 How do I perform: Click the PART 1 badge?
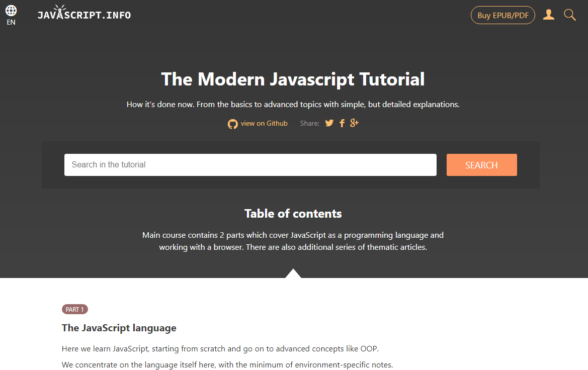(x=74, y=309)
